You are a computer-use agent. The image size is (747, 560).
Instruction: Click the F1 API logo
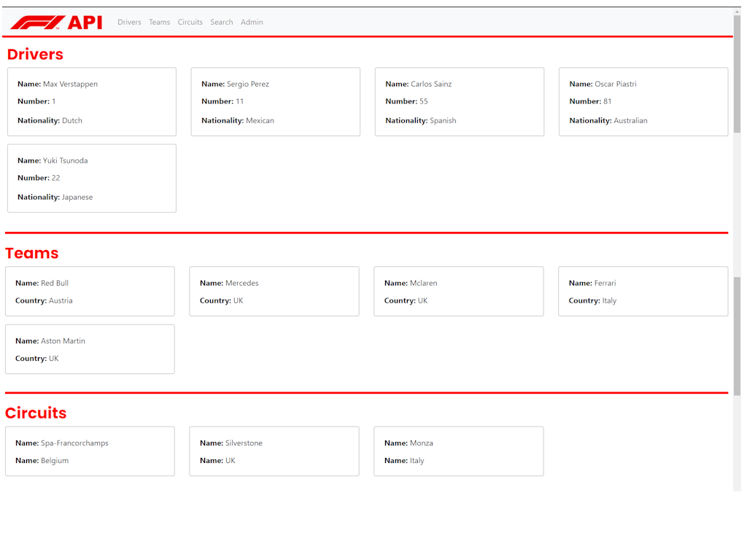(56, 23)
